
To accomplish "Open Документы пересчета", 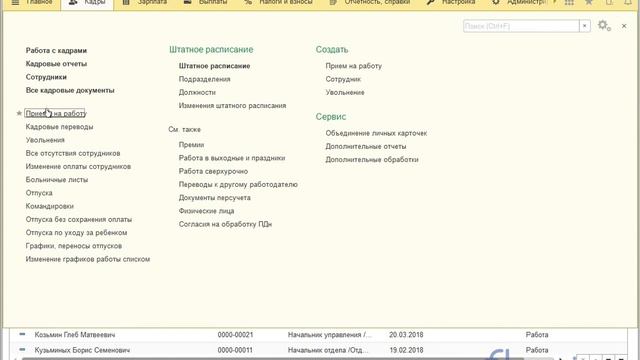I will point(214,198).
